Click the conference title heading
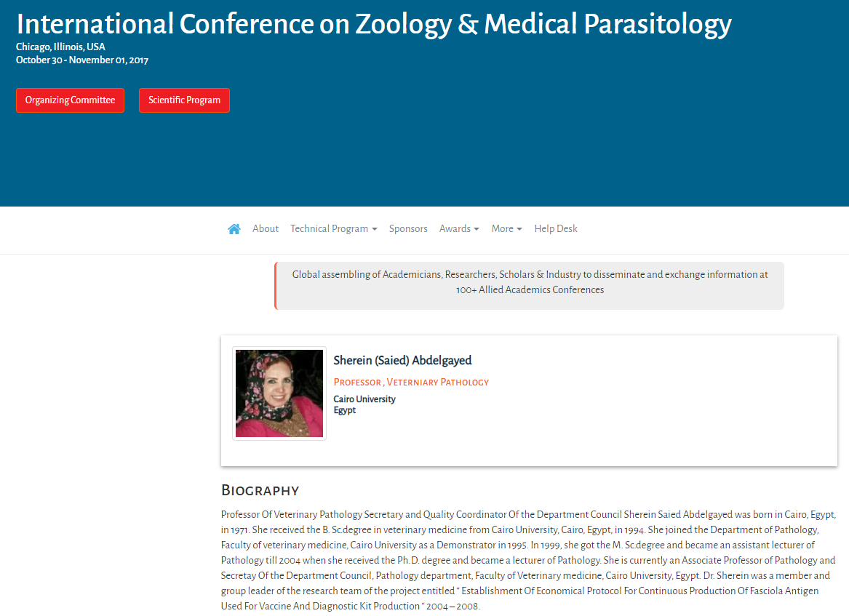The width and height of the screenshot is (849, 616). click(x=374, y=24)
